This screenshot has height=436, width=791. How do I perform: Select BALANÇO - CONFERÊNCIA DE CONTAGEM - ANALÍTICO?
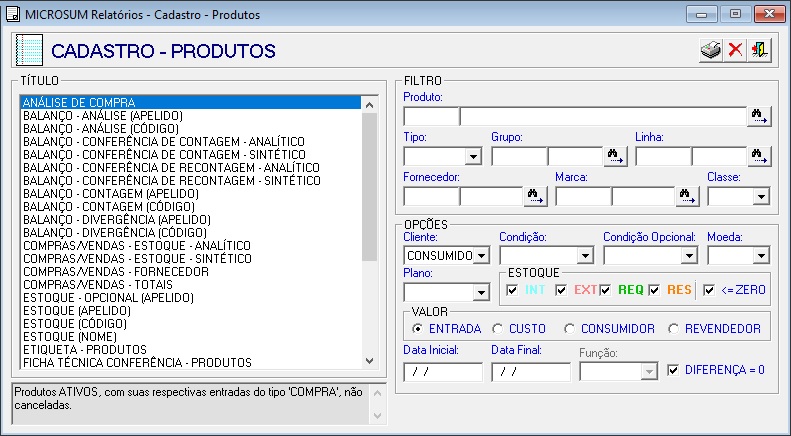191,142
